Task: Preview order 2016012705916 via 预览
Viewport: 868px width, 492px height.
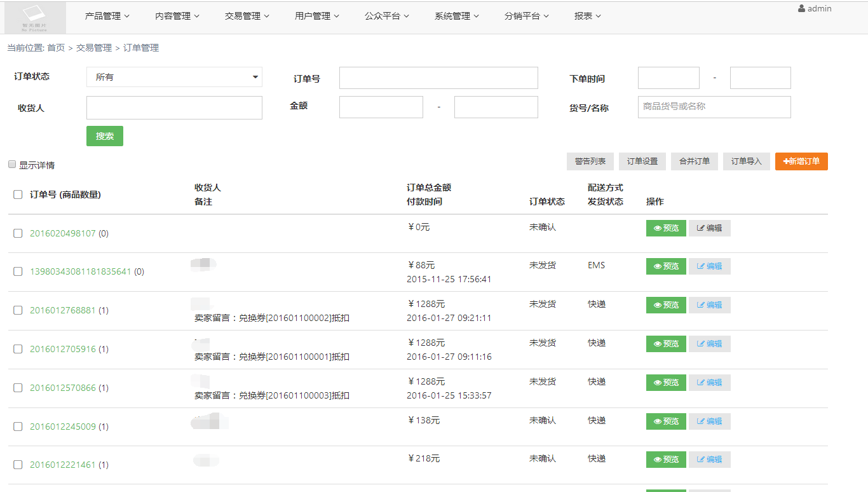Action: (666, 344)
